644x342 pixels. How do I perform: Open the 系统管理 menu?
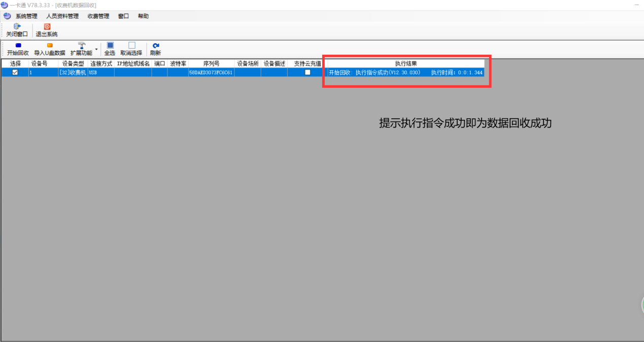26,16
